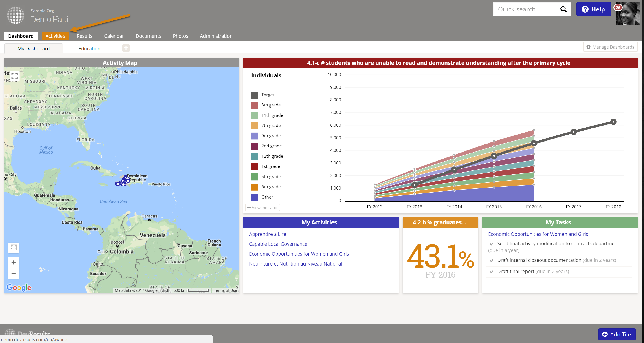Viewport: 644px width, 343px height.
Task: Open the Apprendre à Lire activity link
Action: tap(267, 234)
